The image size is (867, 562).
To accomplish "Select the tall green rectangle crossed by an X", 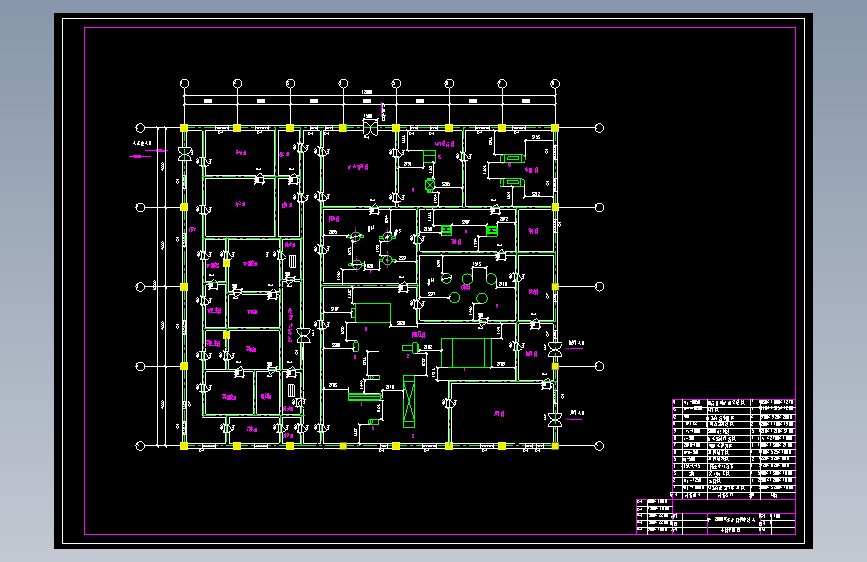I will [409, 401].
